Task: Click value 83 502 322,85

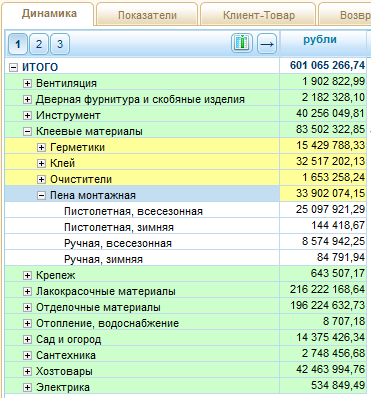Action: click(x=330, y=129)
